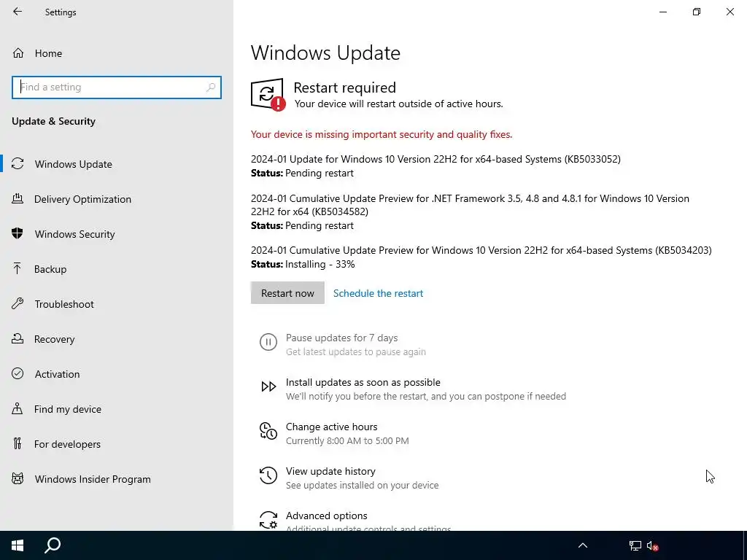The width and height of the screenshot is (747, 560).
Task: Click the KB5033052 update title
Action: pyautogui.click(x=436, y=159)
